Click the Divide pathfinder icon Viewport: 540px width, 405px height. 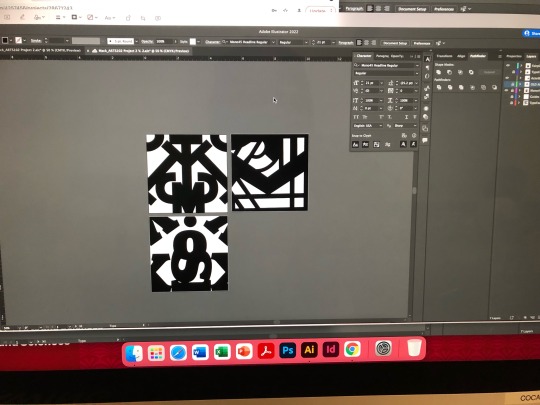tap(439, 87)
